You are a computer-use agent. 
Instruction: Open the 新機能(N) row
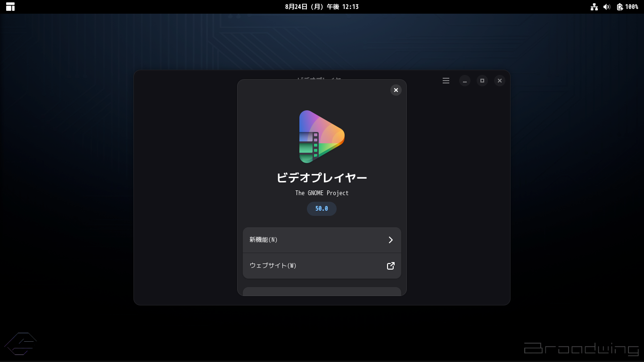tap(322, 240)
